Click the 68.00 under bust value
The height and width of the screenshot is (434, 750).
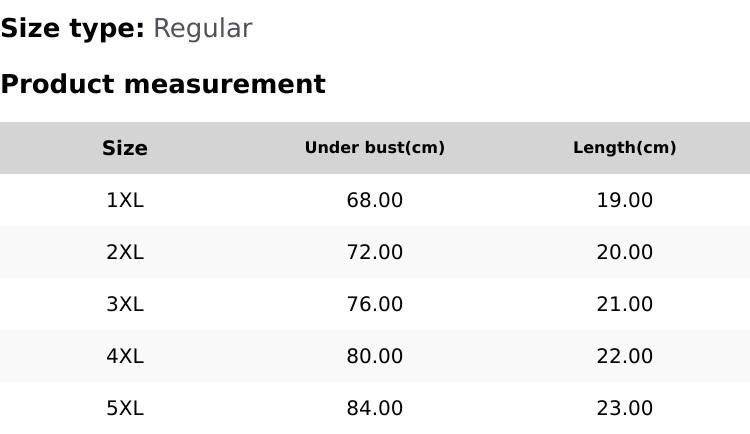coord(375,200)
